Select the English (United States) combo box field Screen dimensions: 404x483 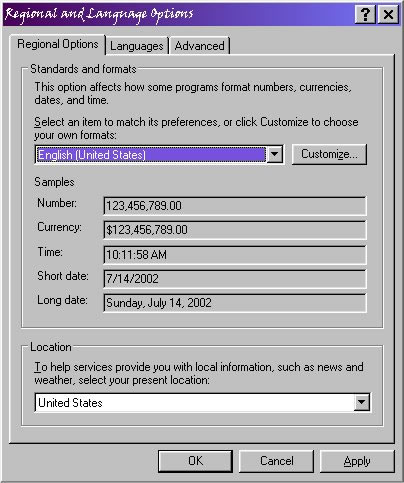tap(159, 155)
